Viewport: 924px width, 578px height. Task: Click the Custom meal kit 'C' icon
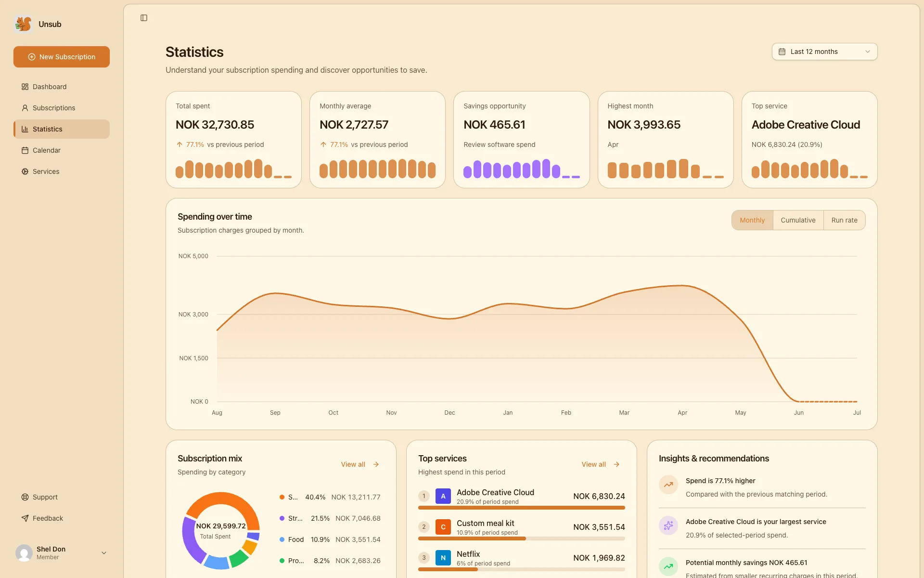pos(443,527)
